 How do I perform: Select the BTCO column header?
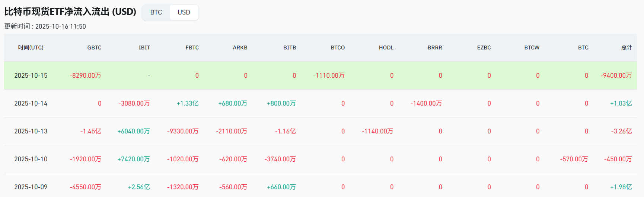click(338, 48)
